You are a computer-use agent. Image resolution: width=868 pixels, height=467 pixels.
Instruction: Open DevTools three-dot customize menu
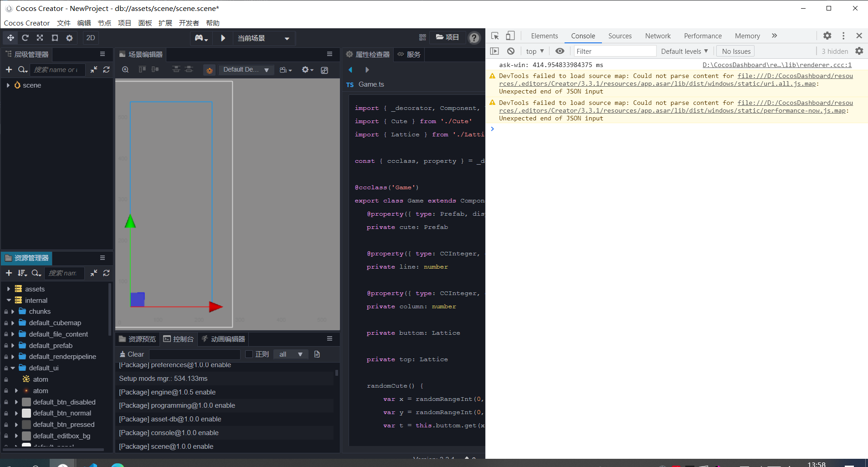point(843,36)
